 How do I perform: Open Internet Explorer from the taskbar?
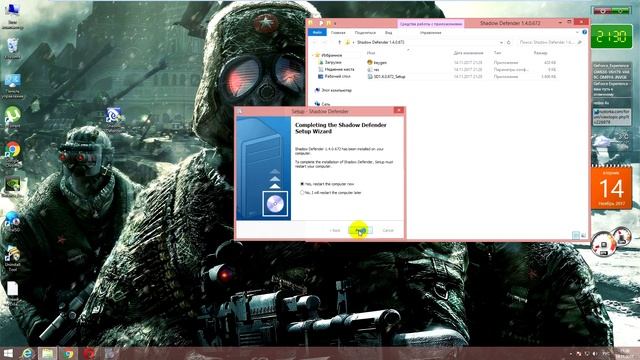(x=27, y=353)
